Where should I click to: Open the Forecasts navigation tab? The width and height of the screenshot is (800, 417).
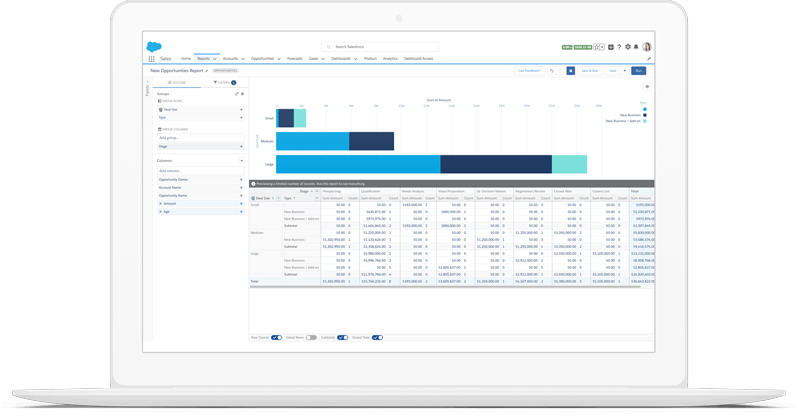tap(294, 59)
